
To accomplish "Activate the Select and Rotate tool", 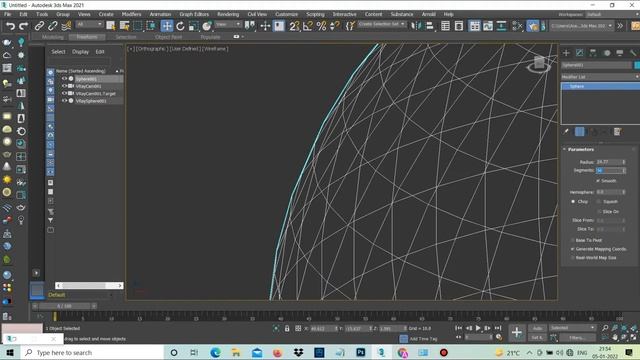I will point(180,26).
